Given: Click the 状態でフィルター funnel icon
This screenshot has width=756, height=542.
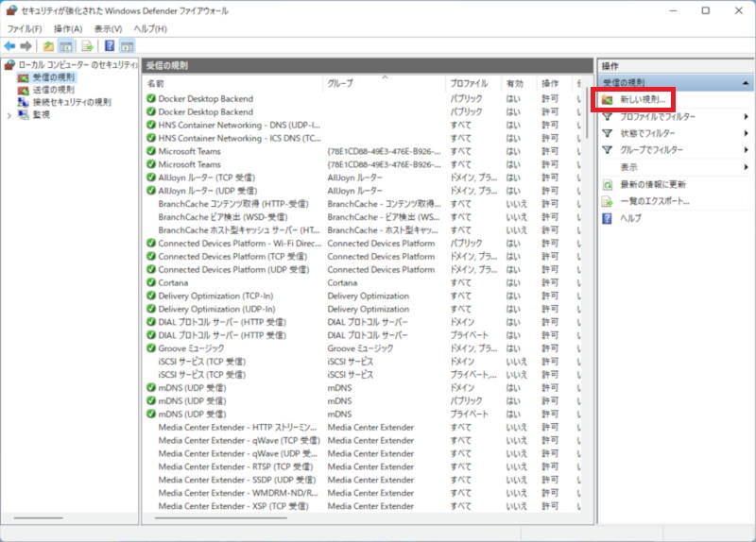Looking at the screenshot, I should click(607, 133).
